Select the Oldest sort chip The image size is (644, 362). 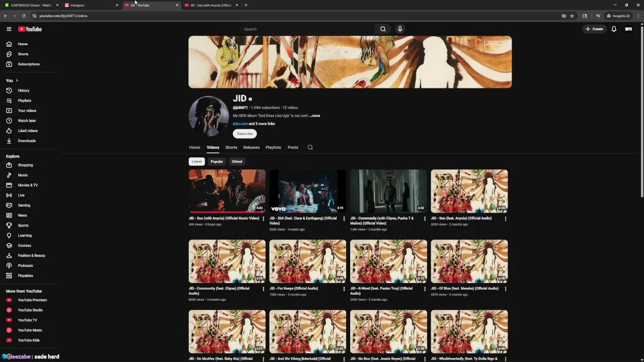pos(237,161)
